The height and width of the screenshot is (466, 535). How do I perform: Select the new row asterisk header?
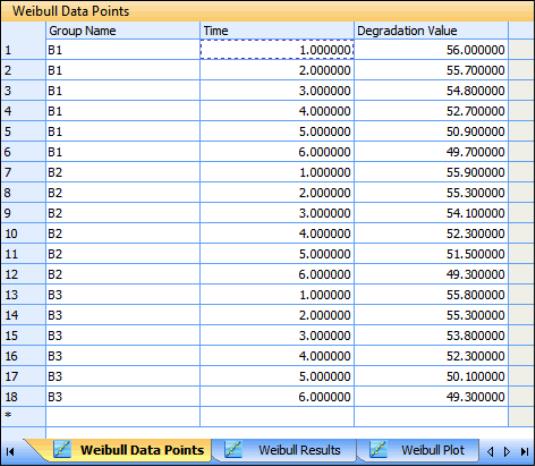(23, 417)
